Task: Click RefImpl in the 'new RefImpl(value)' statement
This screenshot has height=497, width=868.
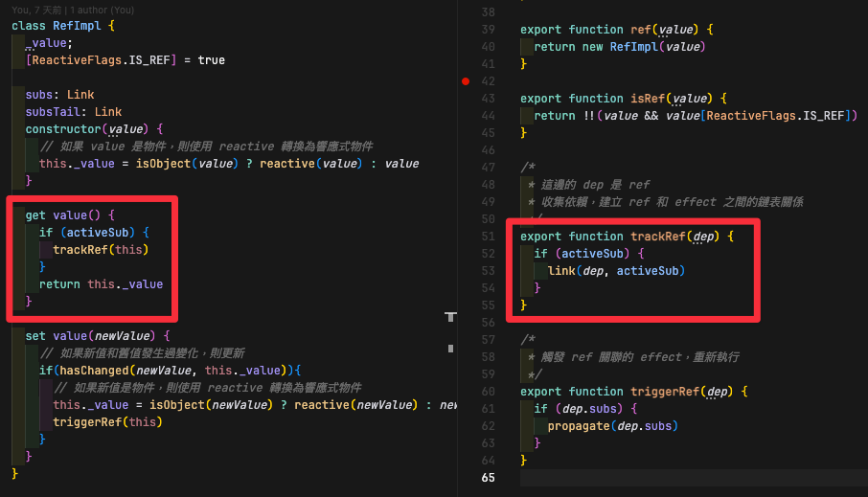Action: tap(633, 47)
